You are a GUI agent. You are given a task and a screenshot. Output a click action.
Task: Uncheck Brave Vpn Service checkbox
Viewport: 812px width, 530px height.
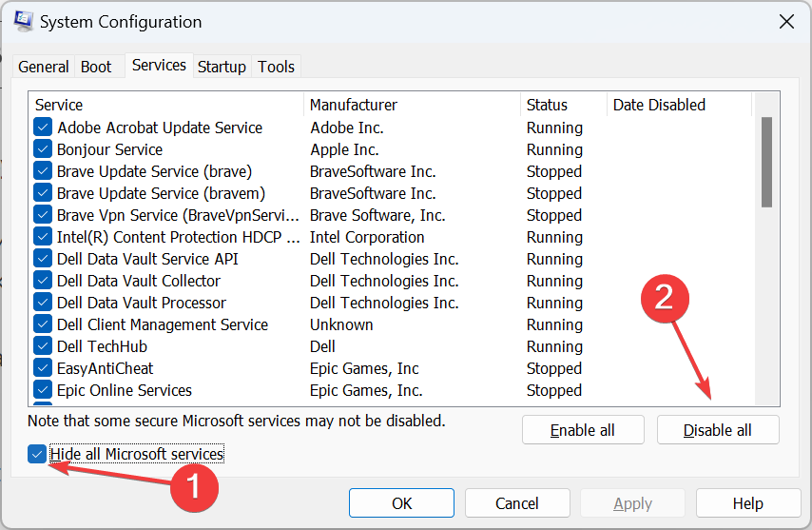click(43, 214)
